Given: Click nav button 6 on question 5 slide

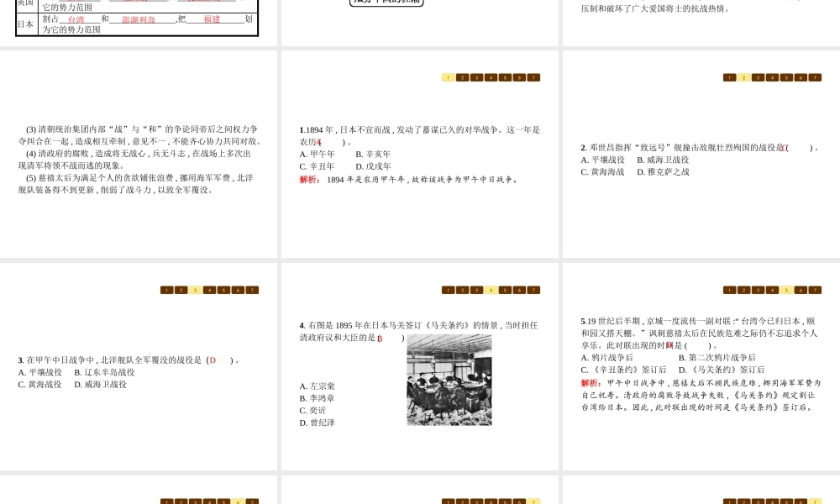Looking at the screenshot, I should (x=801, y=291).
